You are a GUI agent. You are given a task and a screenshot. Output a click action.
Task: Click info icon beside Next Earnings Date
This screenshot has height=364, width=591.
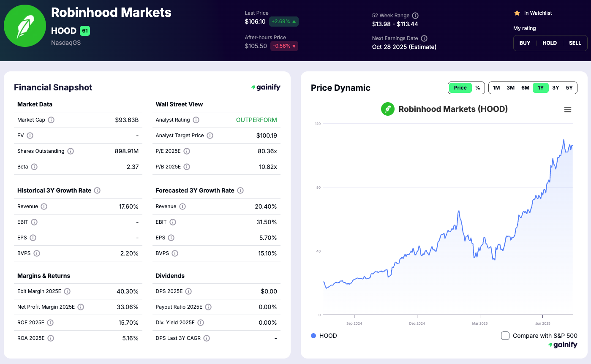pos(424,38)
